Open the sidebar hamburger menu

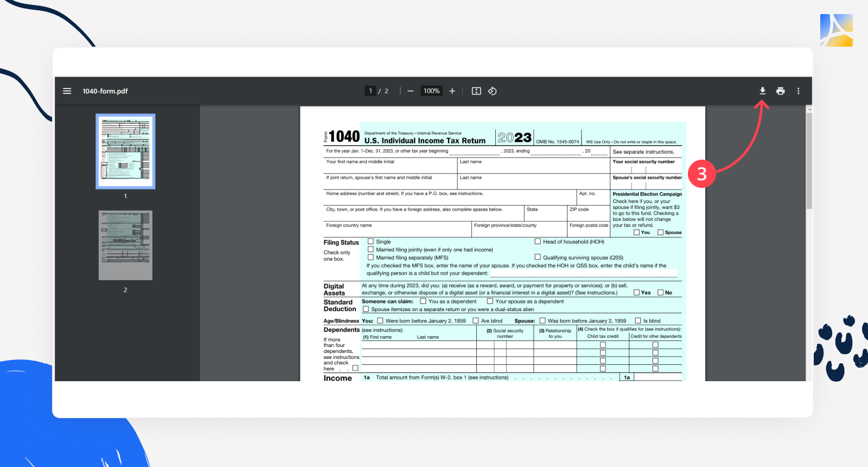coord(67,91)
